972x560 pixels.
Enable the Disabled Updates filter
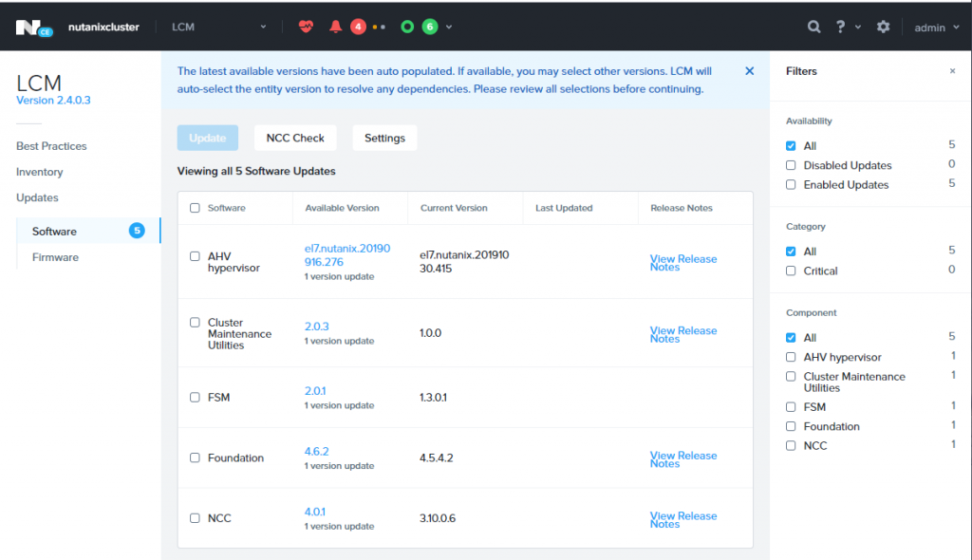791,165
